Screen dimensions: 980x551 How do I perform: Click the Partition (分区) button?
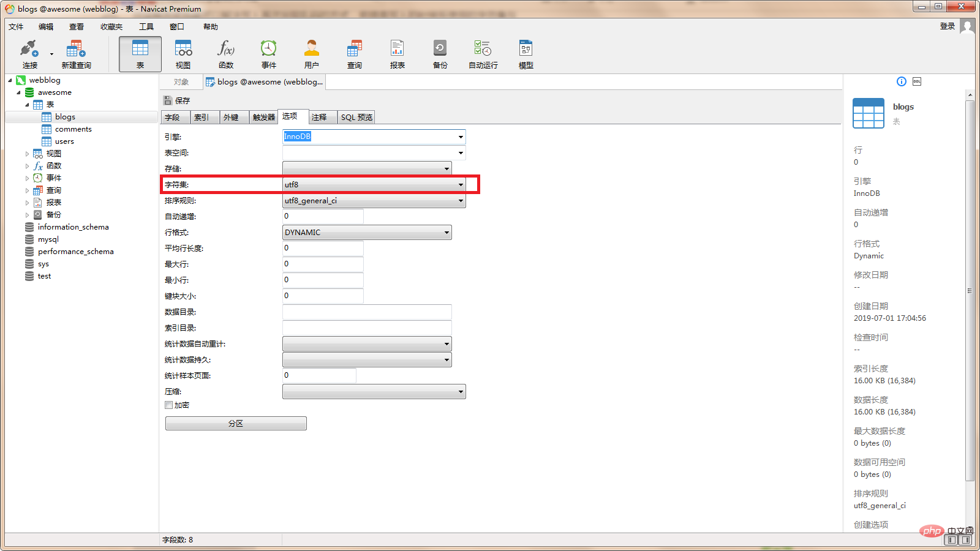point(236,424)
